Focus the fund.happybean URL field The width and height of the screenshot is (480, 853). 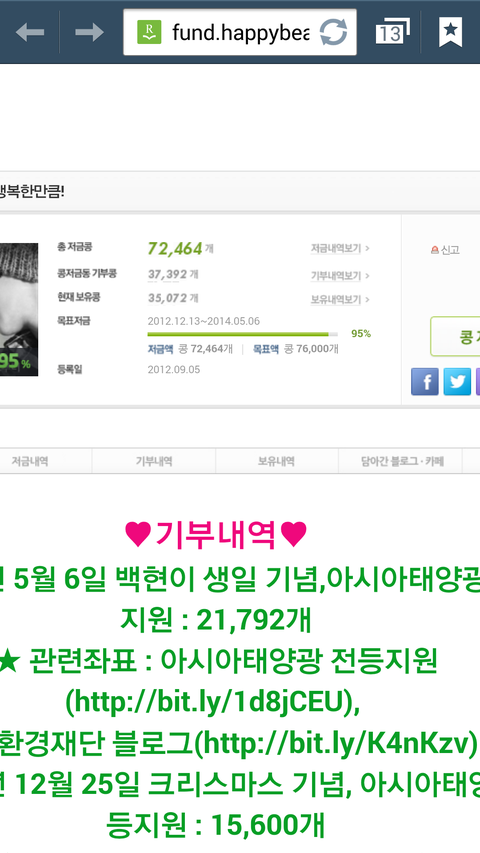coord(240,32)
